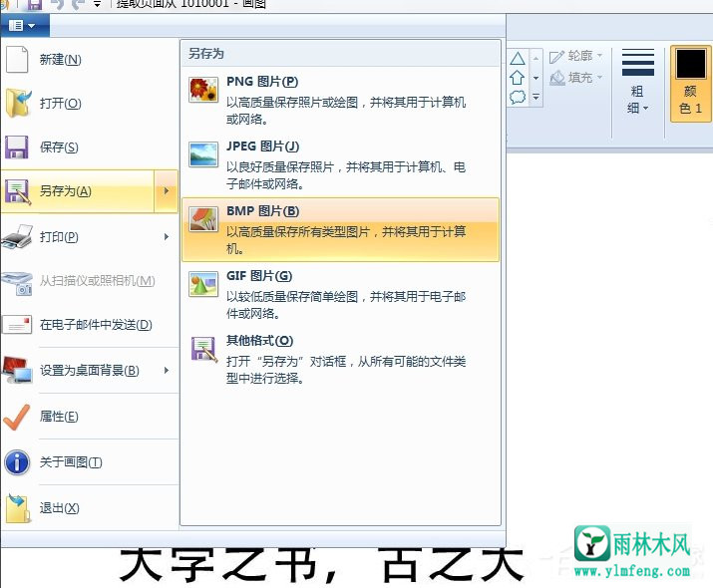Click the Save icon in quick access toolbar
The height and width of the screenshot is (588, 713).
35,5
